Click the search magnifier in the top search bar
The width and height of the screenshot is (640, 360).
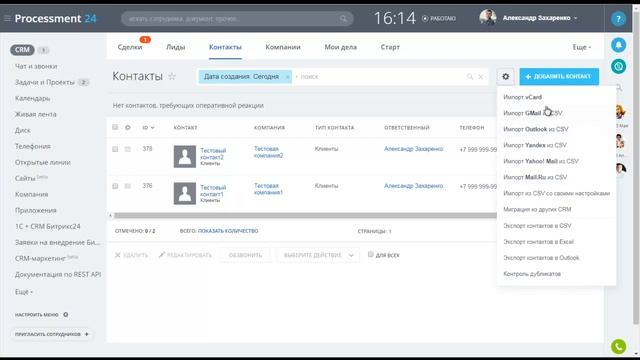[x=343, y=19]
